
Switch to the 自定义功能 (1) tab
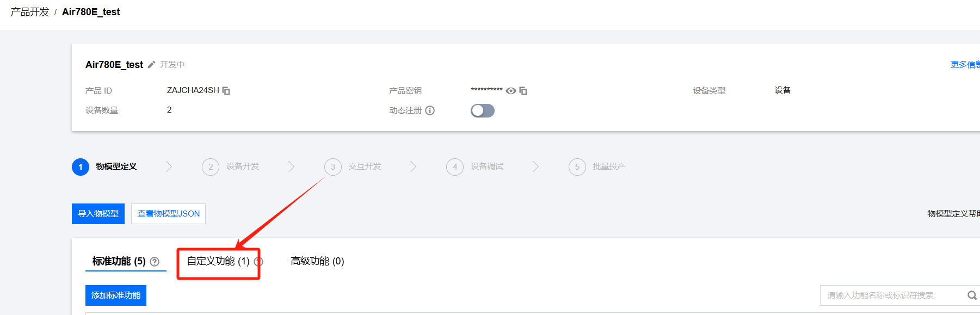[x=218, y=261]
